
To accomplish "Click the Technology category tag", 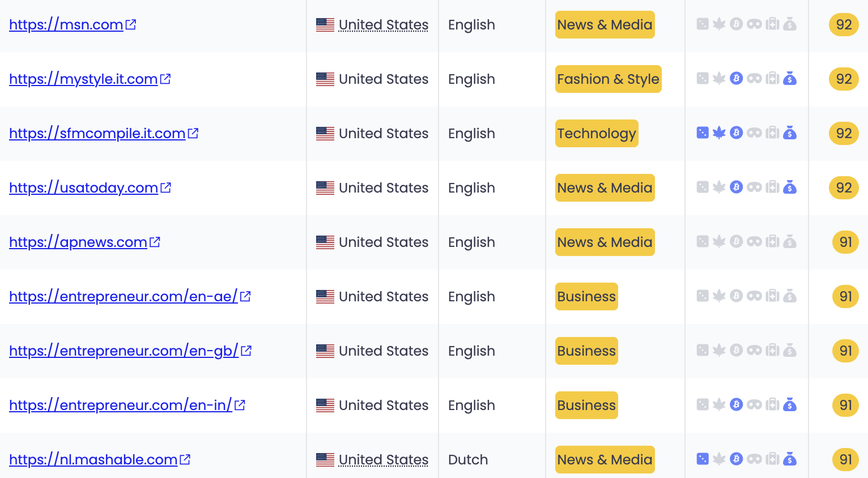I will [x=597, y=133].
